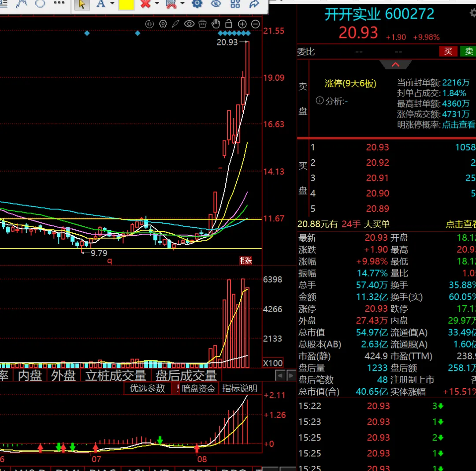This screenshot has width=476, height=471.
Task: Select the arrow pointer drawing tool
Action: 82,4
